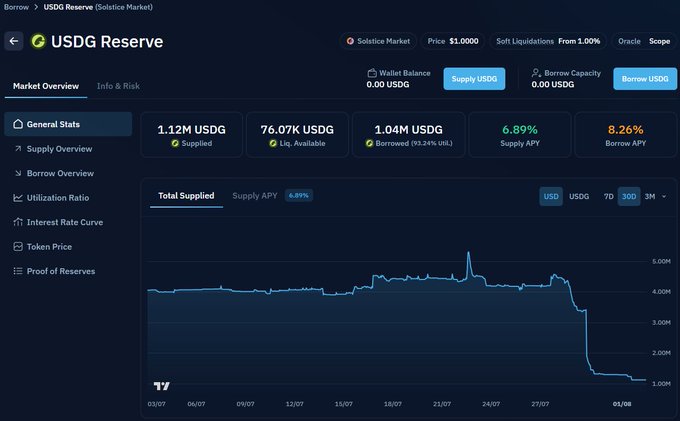The image size is (680, 421).
Task: Click the arrow icon beside Borrow Overview
Action: (18, 173)
